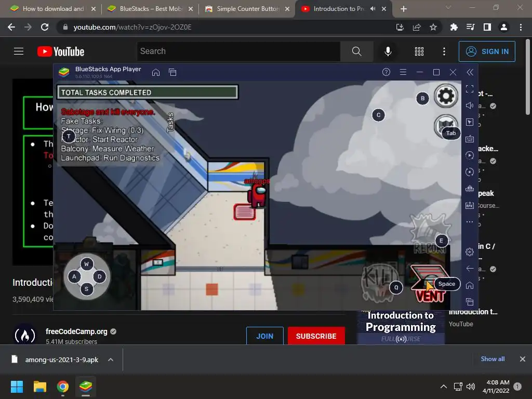Collapse the BlueStacks side toolbar
Viewport: 532px width, 399px height.
470,72
